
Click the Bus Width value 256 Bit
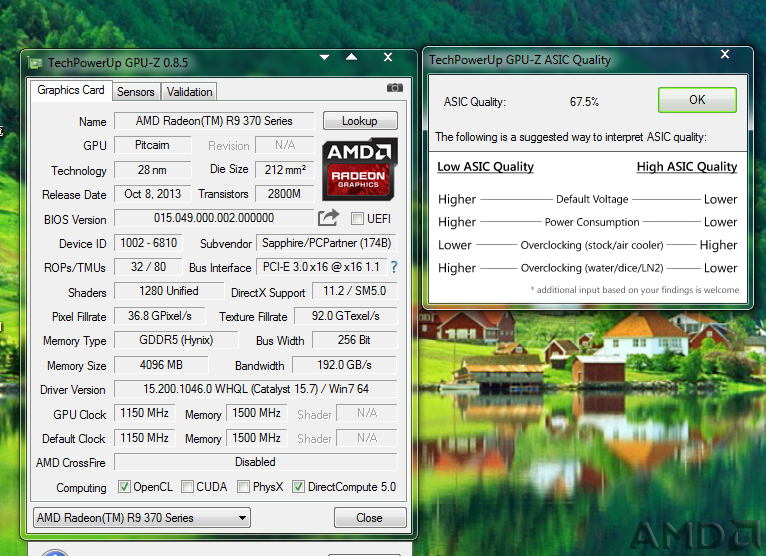tap(355, 340)
